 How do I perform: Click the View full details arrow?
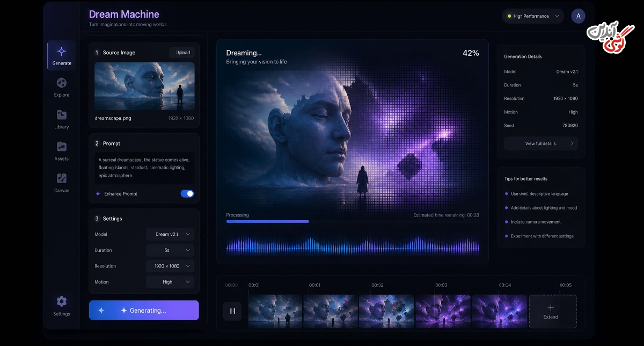(x=572, y=143)
